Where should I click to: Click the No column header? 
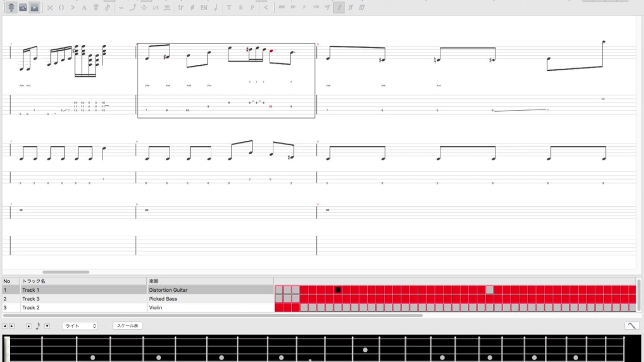point(11,281)
